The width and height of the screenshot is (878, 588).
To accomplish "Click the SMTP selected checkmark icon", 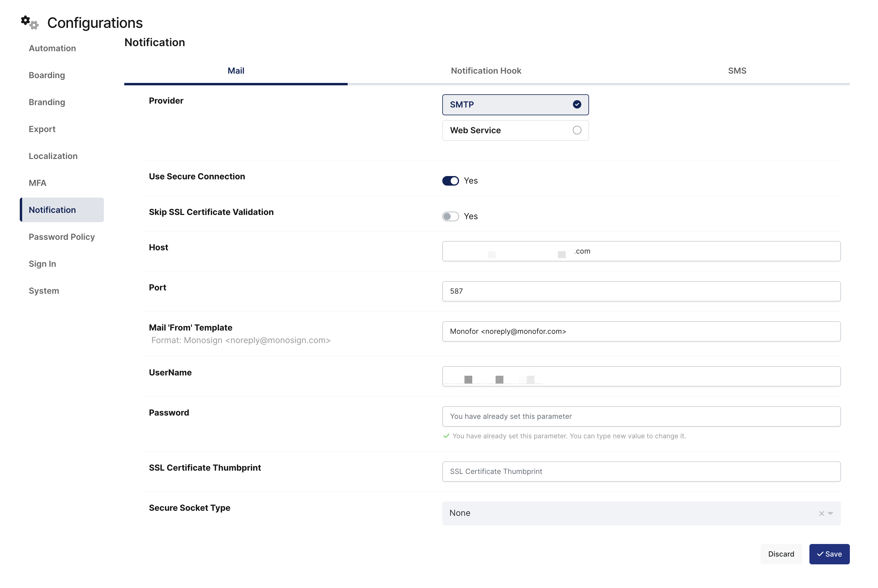I will [577, 104].
